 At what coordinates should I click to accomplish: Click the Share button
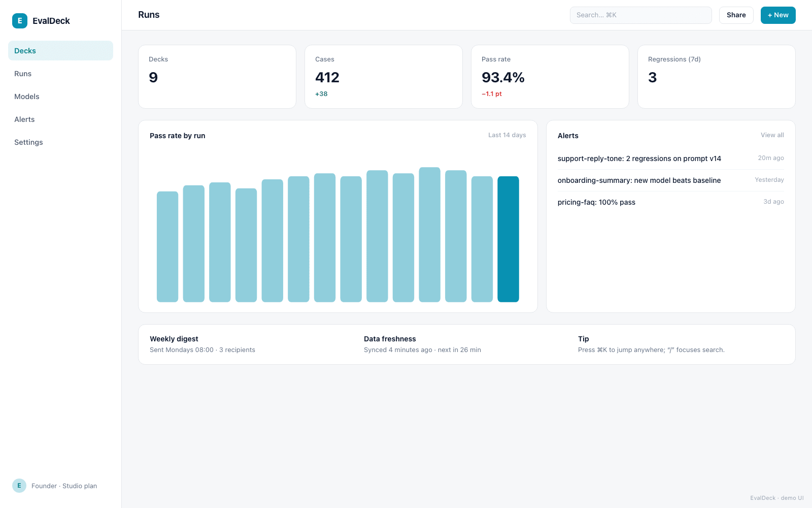(736, 15)
